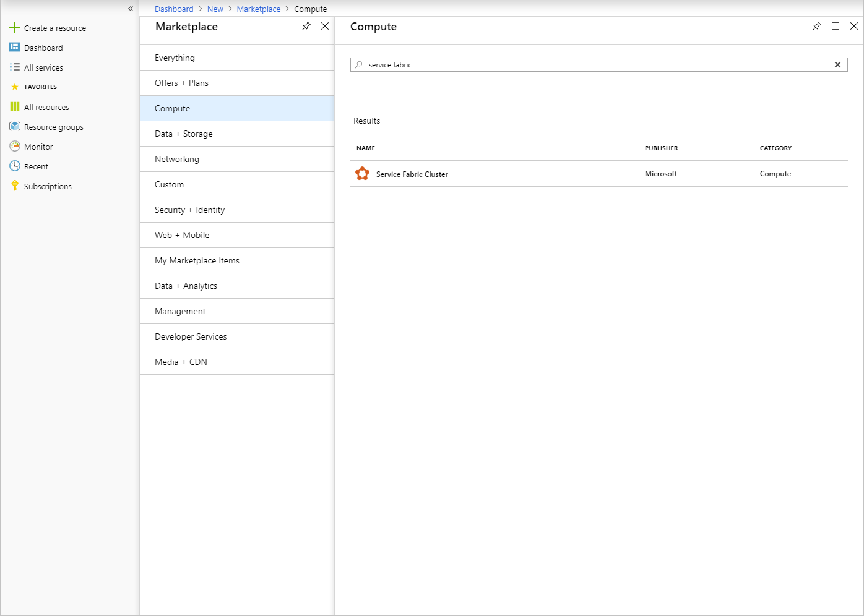Clear the service fabric search query

[837, 64]
